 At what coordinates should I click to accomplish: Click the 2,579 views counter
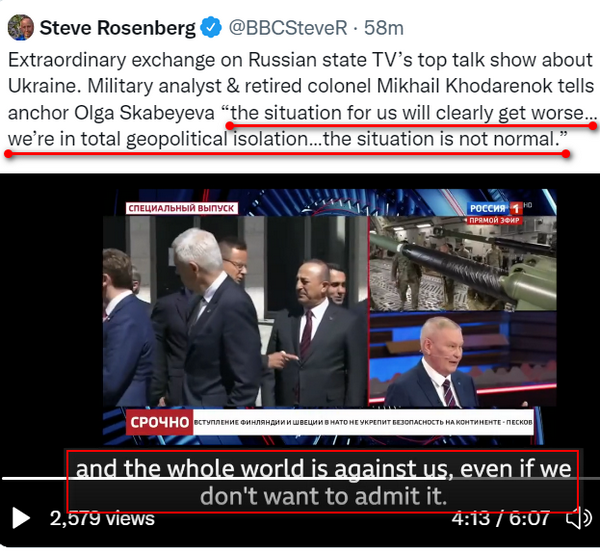pyautogui.click(x=102, y=519)
